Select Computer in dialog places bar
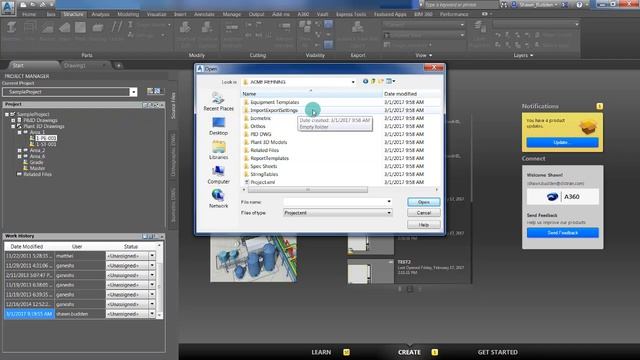The height and width of the screenshot is (360, 640). [x=218, y=175]
